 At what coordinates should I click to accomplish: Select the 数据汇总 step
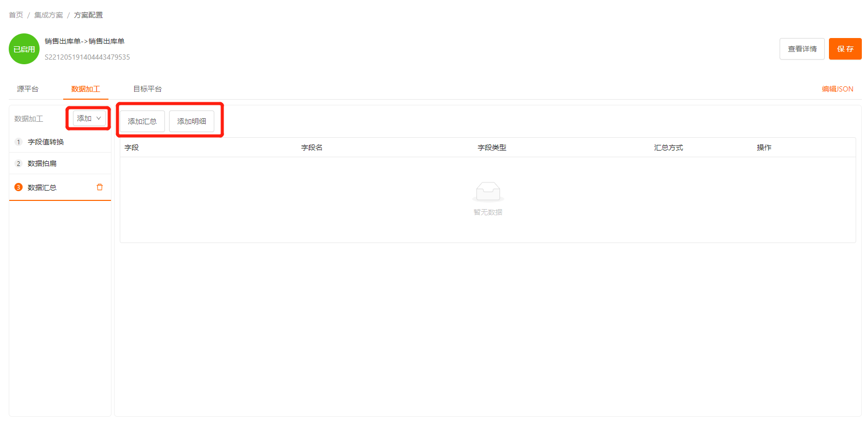point(42,188)
